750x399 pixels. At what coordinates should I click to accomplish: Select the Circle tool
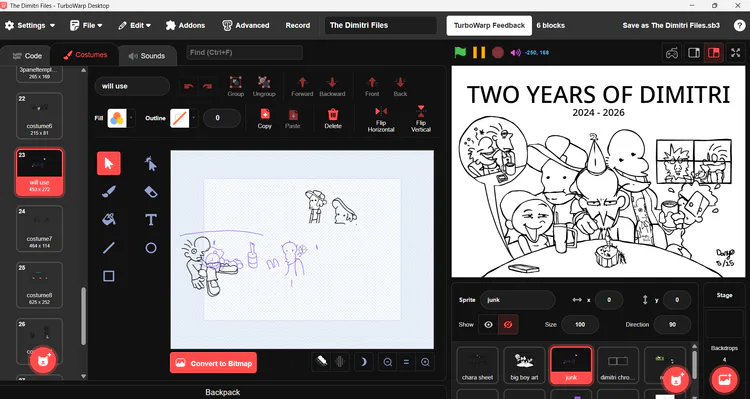151,248
